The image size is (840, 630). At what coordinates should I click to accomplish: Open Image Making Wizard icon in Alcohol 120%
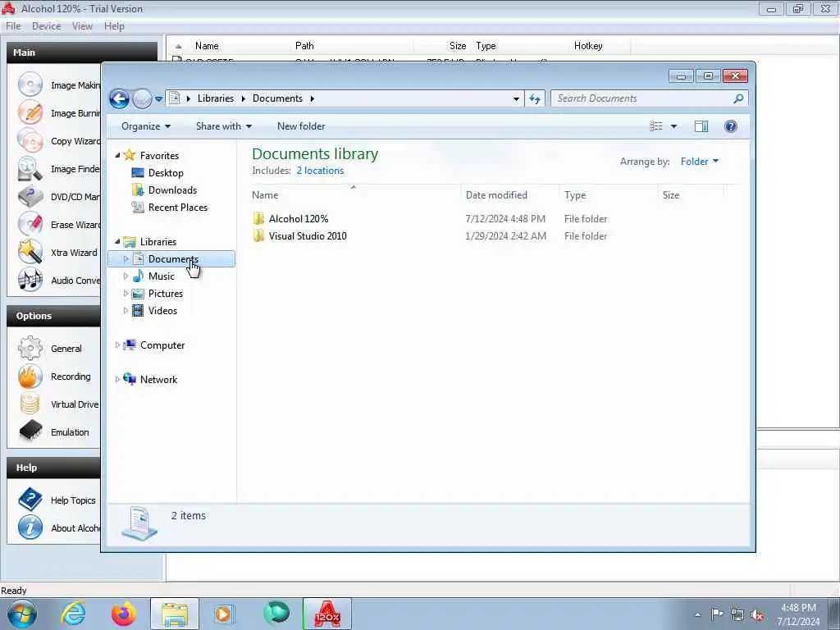30,84
